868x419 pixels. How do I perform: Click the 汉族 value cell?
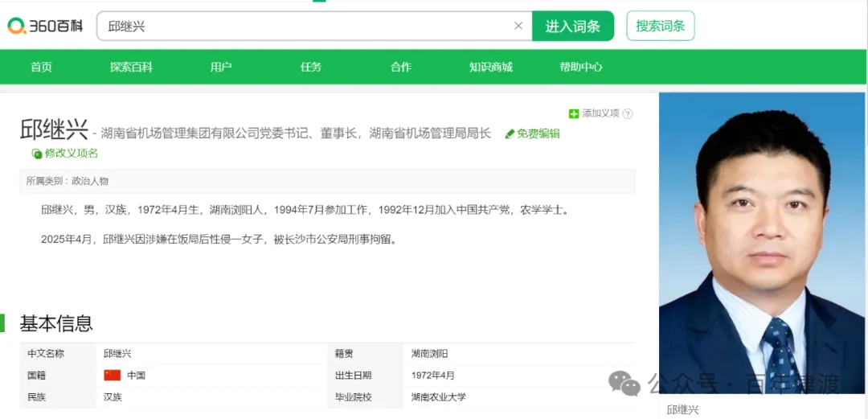(x=113, y=396)
